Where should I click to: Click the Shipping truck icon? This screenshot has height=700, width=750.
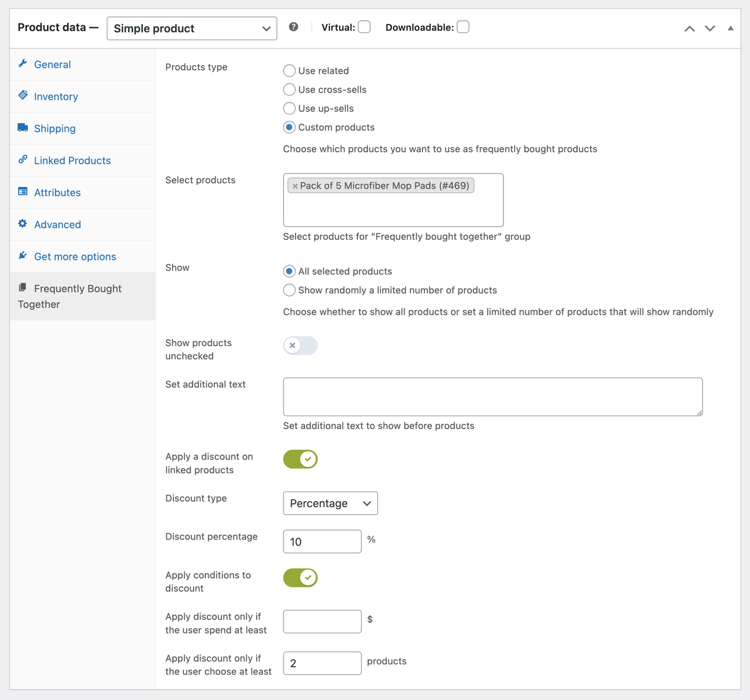22,127
